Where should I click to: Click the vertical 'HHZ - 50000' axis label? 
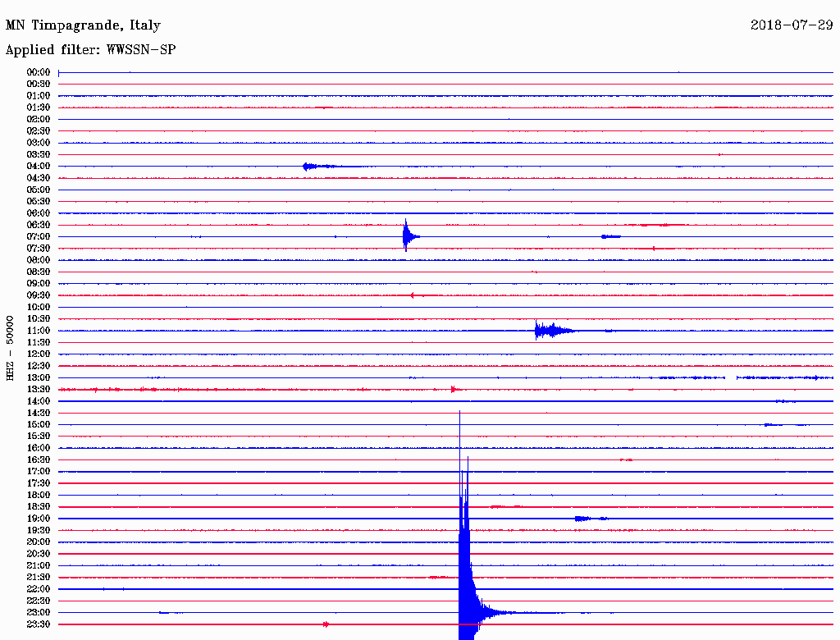tap(10, 348)
